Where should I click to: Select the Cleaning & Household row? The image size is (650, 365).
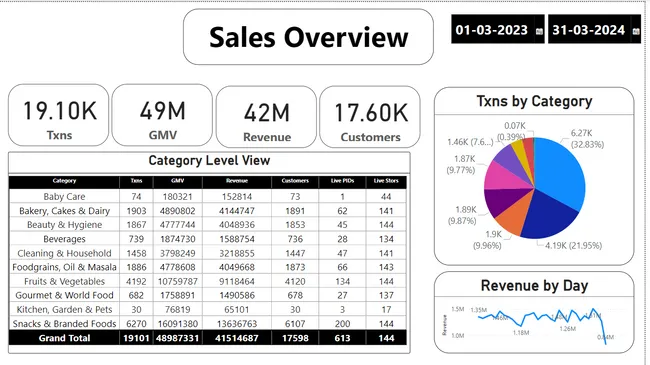click(208, 253)
